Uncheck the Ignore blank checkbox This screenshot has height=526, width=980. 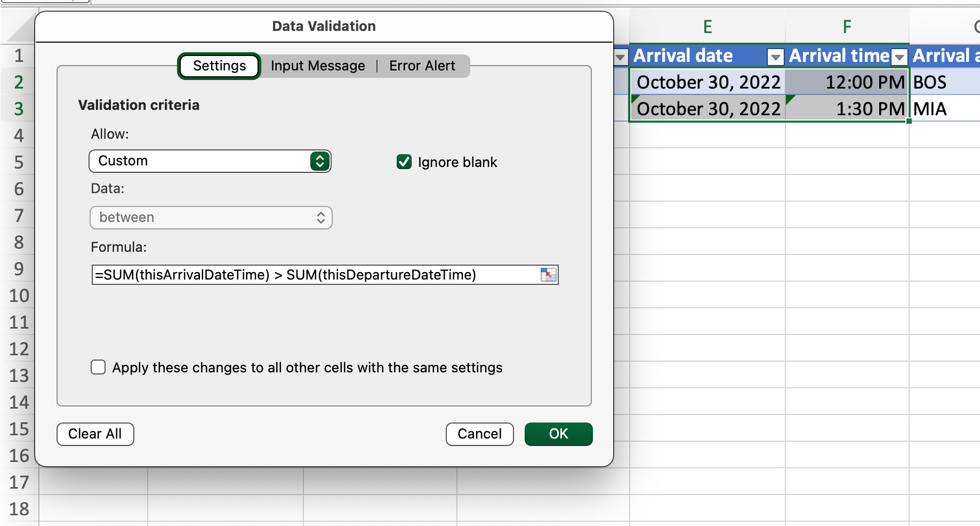pyautogui.click(x=404, y=162)
